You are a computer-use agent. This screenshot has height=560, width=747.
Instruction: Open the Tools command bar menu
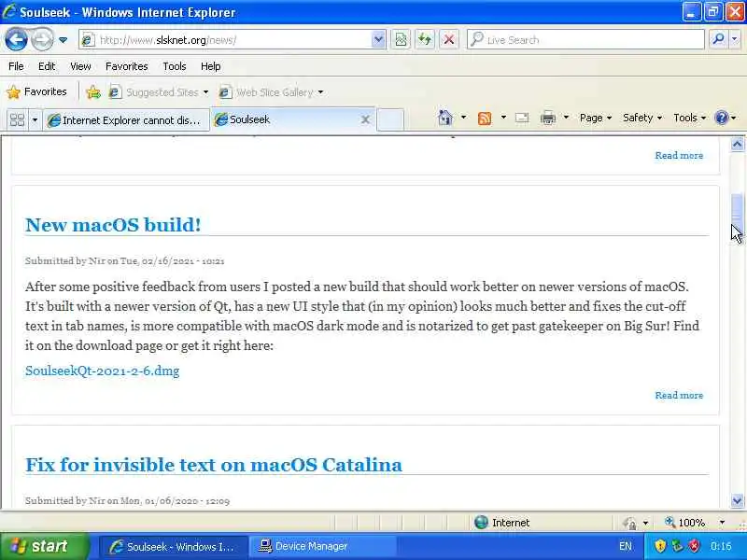[x=689, y=118]
